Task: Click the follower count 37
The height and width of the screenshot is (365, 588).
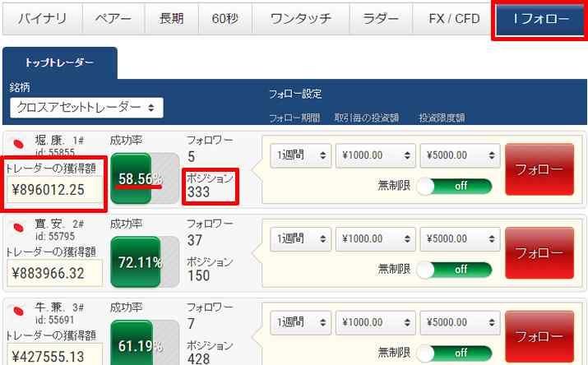Action: click(195, 240)
